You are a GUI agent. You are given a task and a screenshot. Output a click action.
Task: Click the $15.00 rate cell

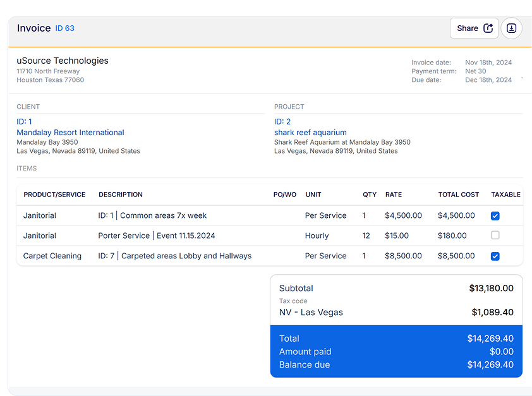pos(397,236)
